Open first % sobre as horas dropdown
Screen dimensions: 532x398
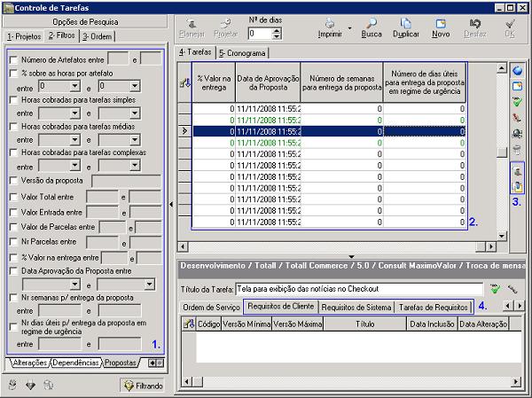75,86
